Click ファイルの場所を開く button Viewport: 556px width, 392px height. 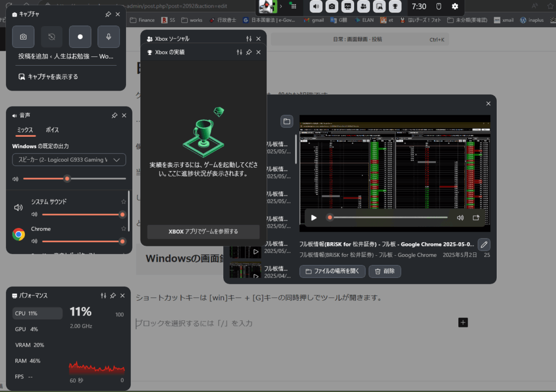[333, 271]
